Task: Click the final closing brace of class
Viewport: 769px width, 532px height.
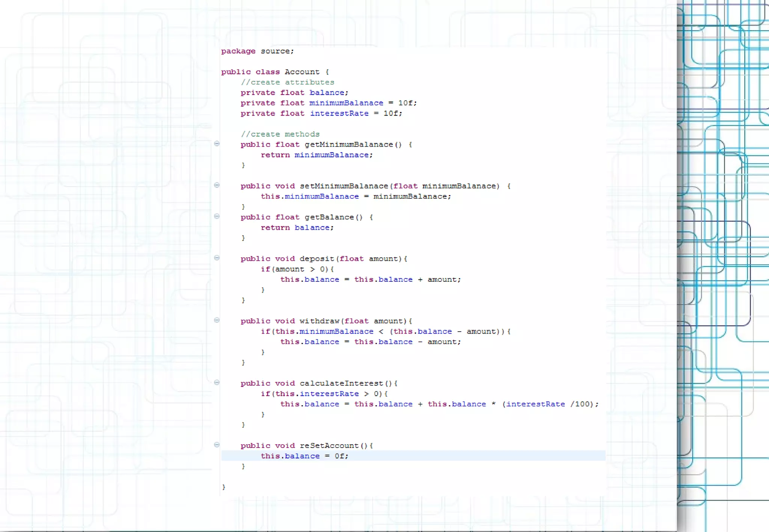Action: [224, 487]
